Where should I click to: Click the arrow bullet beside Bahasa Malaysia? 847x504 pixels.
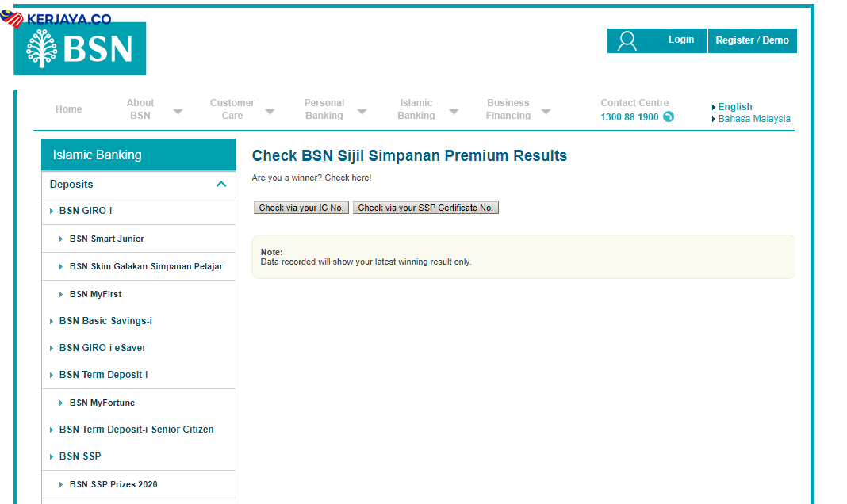714,119
